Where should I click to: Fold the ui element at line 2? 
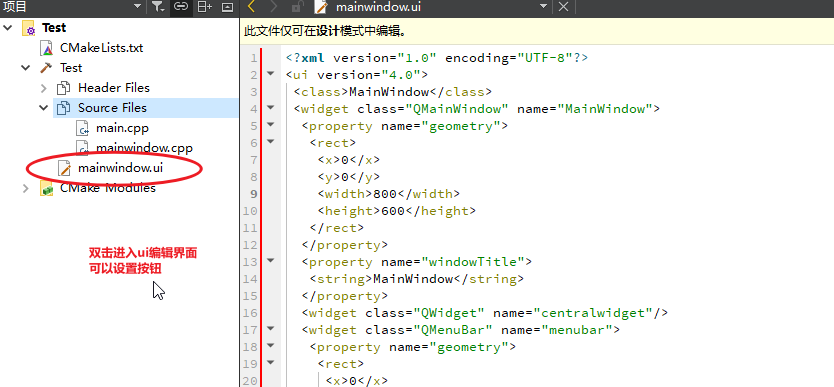coord(270,73)
